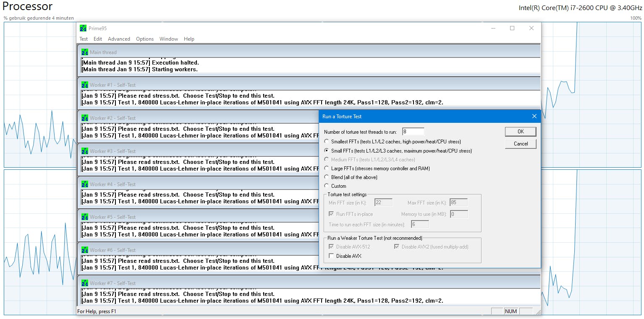This screenshot has height=319, width=644.
Task: Maximize the Prime95 window
Action: [x=512, y=29]
